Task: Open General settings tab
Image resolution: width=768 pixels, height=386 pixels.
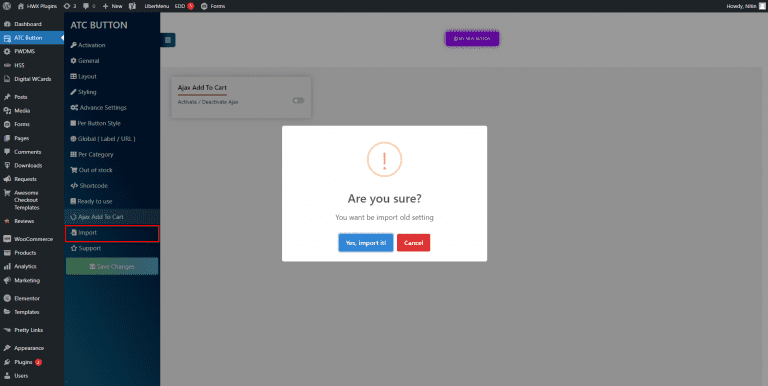Action: click(x=112, y=61)
